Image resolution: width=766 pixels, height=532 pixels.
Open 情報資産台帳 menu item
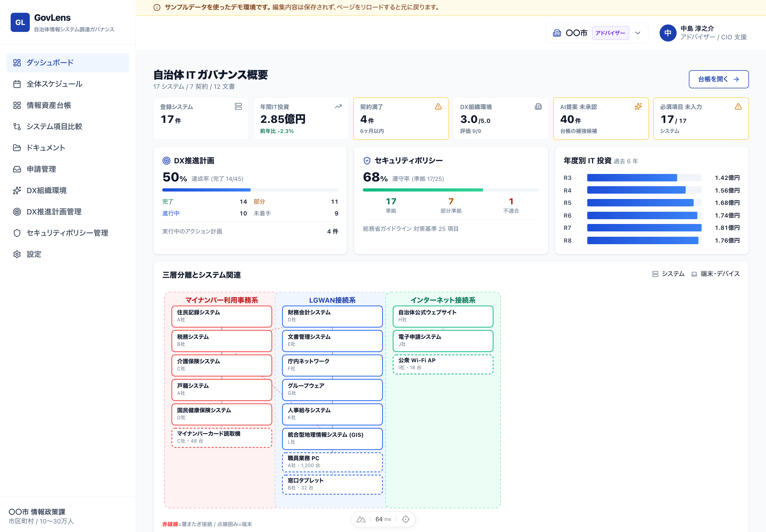(68, 105)
